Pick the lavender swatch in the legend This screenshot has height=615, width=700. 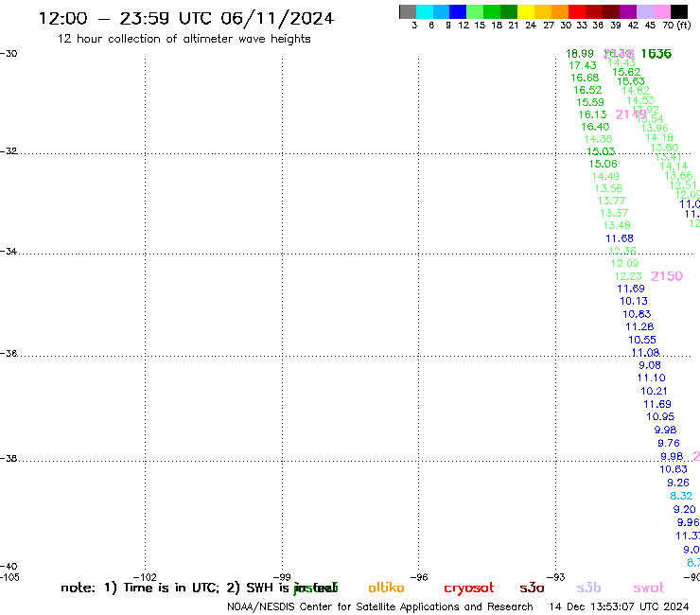(644, 11)
